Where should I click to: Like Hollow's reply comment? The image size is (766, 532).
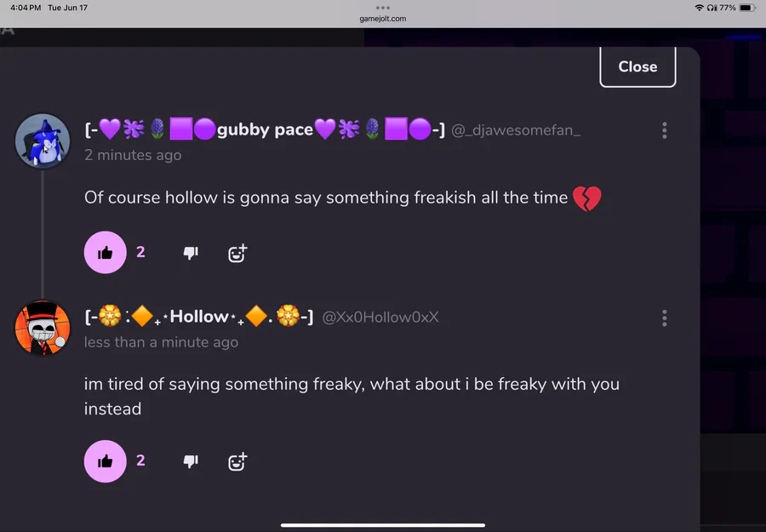pos(105,460)
